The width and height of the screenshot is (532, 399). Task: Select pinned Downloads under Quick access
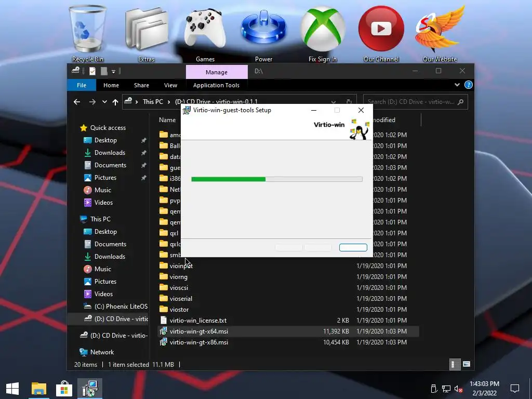click(110, 153)
